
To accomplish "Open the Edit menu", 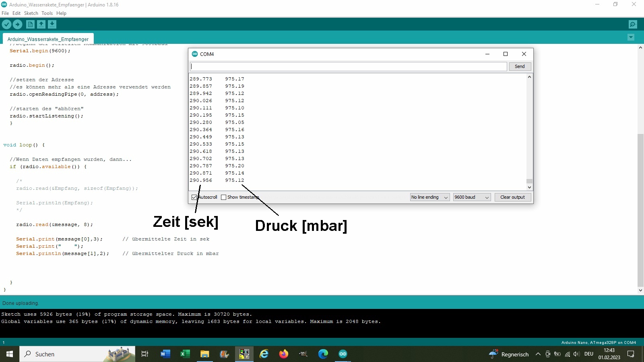I will click(17, 13).
